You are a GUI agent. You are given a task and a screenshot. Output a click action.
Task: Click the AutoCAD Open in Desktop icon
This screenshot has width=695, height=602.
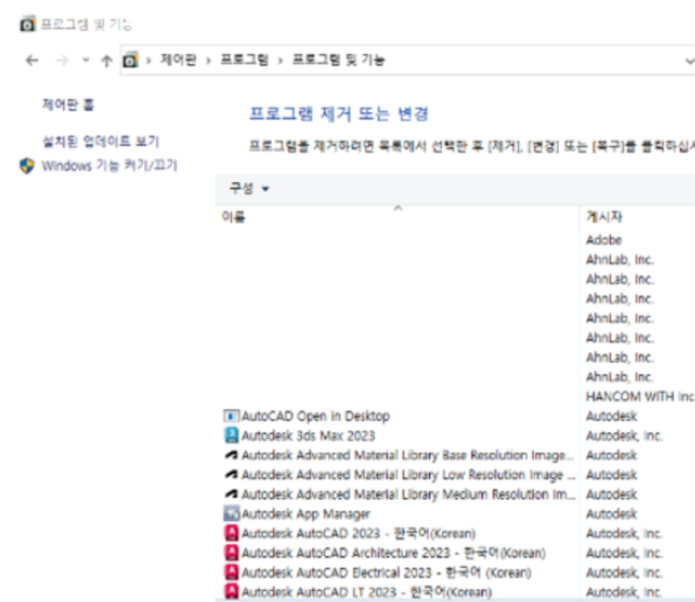pyautogui.click(x=231, y=416)
